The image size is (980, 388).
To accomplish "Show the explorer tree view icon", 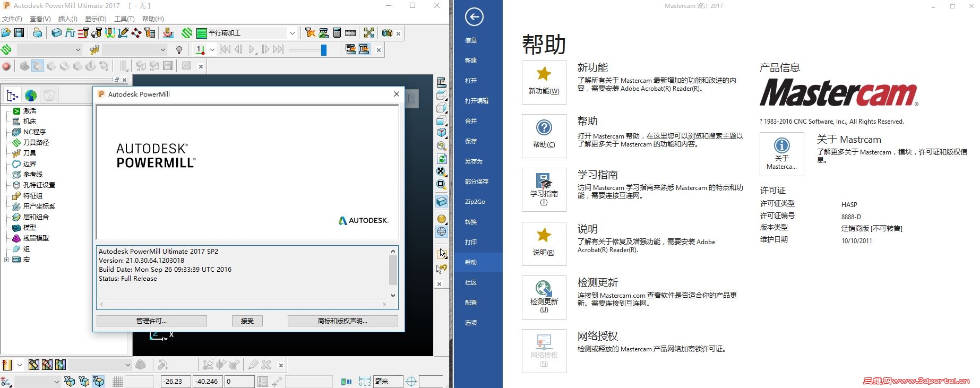I will [12, 96].
